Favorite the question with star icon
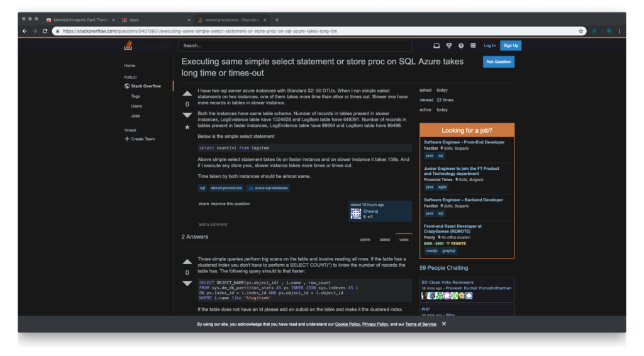The image size is (644, 356). point(187,127)
